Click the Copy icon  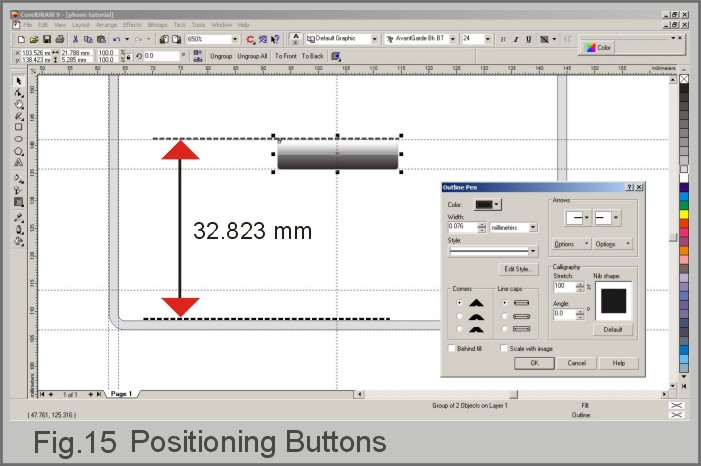pyautogui.click(x=88, y=39)
